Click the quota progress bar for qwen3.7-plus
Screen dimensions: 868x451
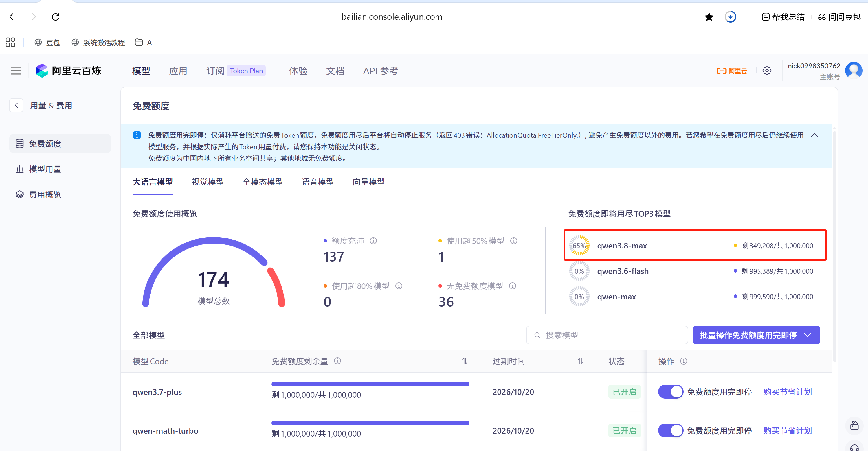click(x=370, y=384)
